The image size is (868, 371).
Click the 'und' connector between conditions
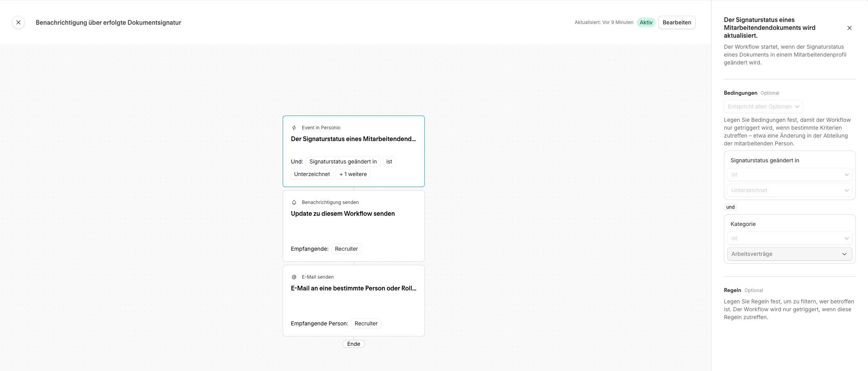click(731, 207)
